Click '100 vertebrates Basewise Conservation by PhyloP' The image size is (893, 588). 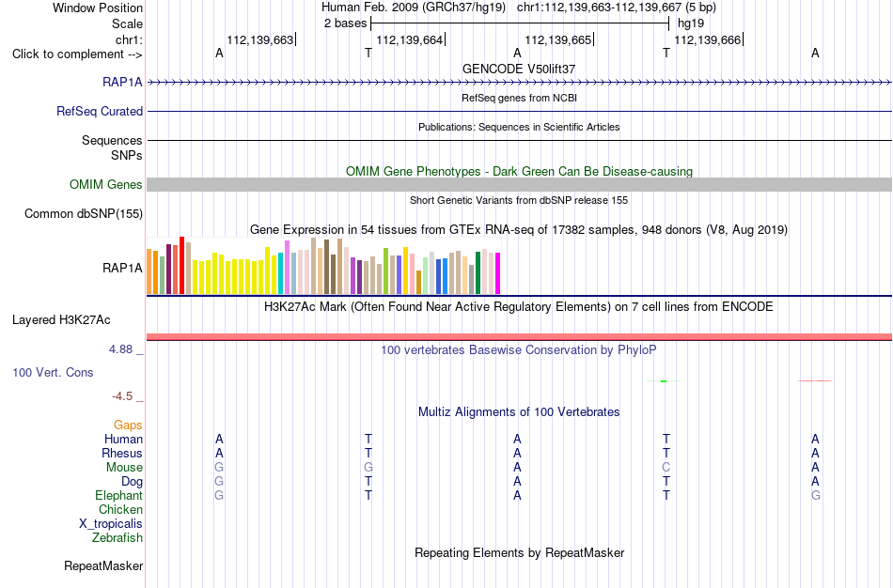(519, 350)
